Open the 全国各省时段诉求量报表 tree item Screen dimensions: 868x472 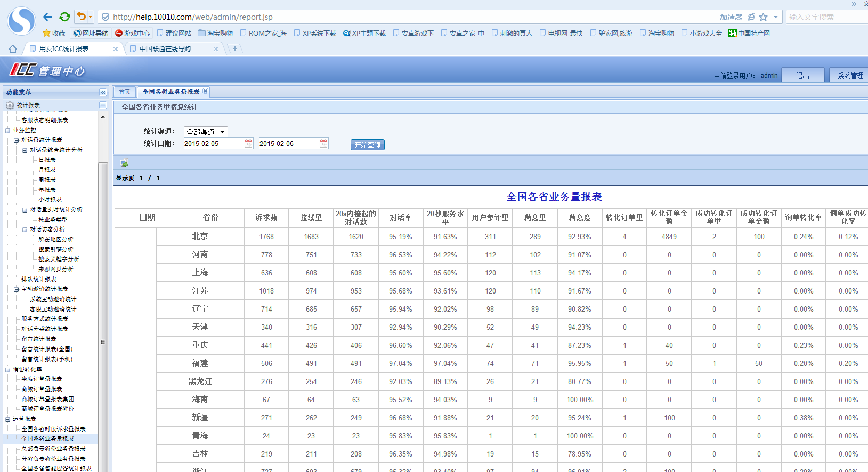(x=53, y=429)
